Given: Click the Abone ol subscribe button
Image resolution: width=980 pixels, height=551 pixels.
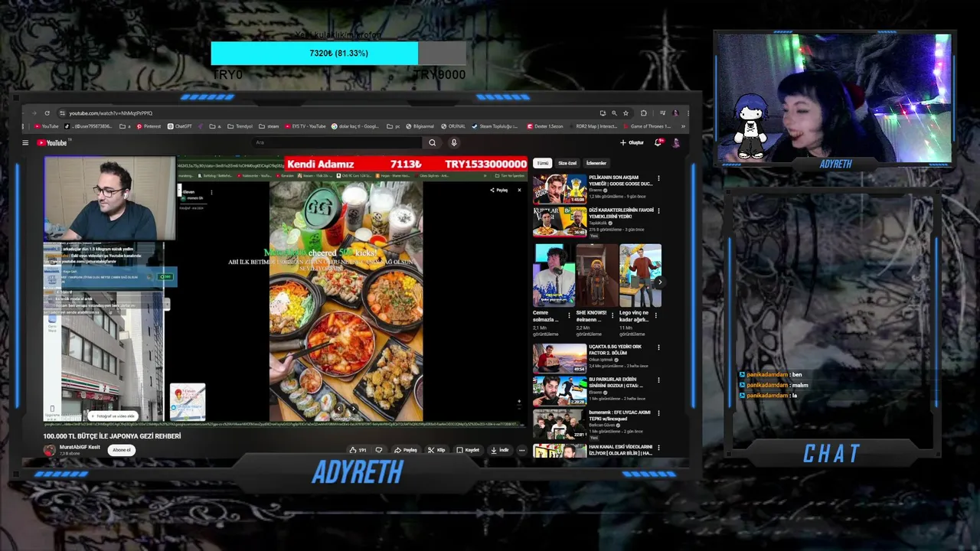Looking at the screenshot, I should point(122,450).
